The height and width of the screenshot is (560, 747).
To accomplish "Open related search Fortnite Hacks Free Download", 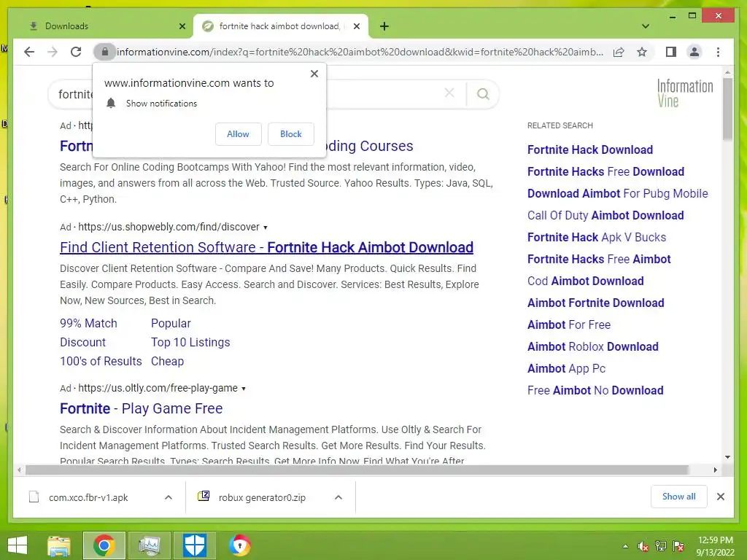I will point(605,171).
